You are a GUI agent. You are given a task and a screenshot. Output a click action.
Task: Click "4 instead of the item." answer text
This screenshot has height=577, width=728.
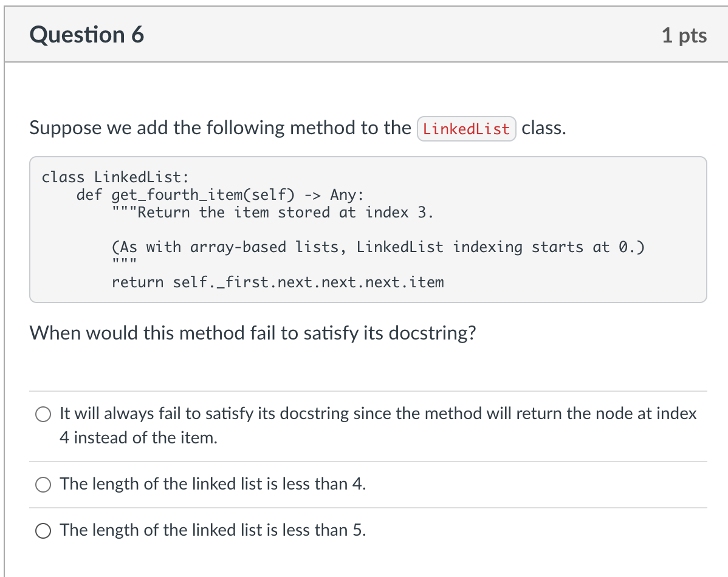coord(138,437)
